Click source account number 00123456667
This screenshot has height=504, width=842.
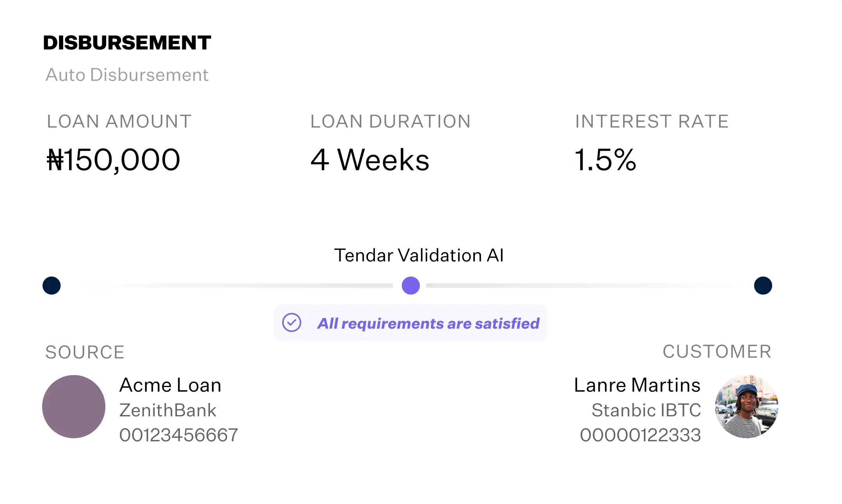(179, 435)
